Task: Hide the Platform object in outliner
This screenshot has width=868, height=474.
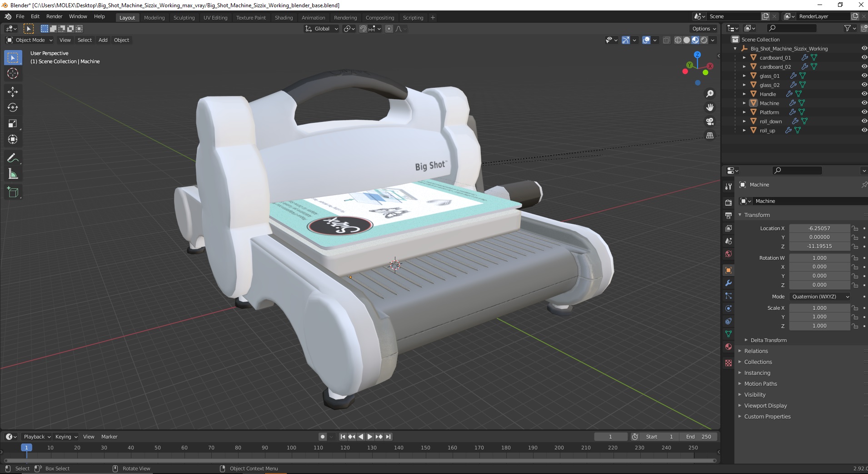Action: (x=864, y=112)
